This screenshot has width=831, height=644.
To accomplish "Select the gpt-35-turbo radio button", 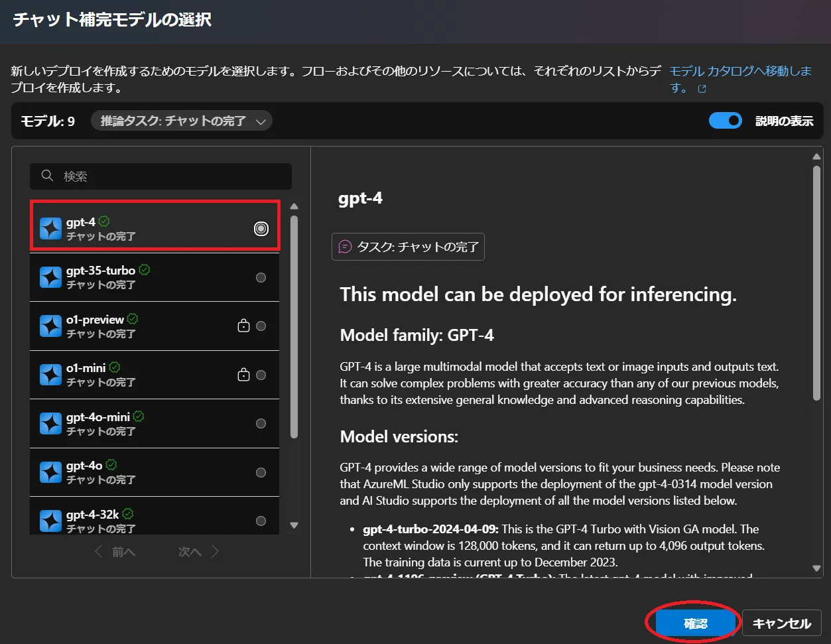I will click(261, 277).
